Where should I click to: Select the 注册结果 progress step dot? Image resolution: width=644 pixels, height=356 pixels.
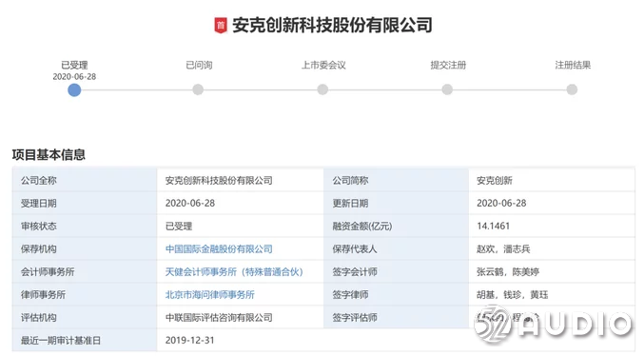tap(572, 89)
